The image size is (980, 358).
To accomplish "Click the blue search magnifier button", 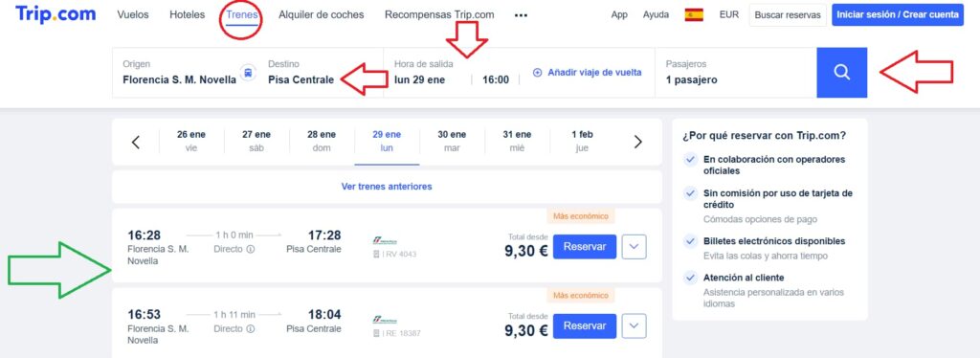I will click(x=841, y=73).
